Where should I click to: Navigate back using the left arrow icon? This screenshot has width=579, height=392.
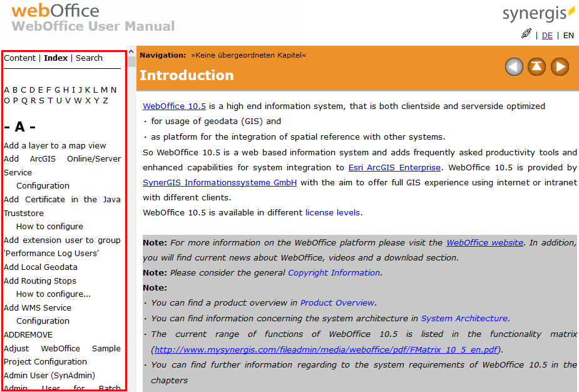[x=514, y=66]
